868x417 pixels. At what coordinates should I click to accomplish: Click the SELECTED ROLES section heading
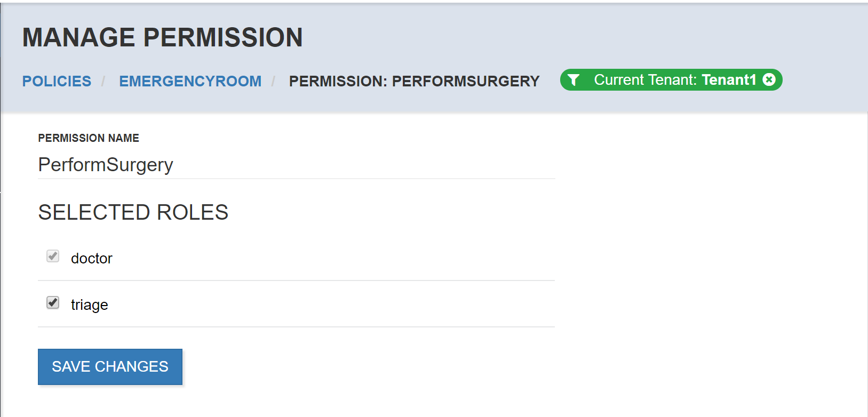133,212
